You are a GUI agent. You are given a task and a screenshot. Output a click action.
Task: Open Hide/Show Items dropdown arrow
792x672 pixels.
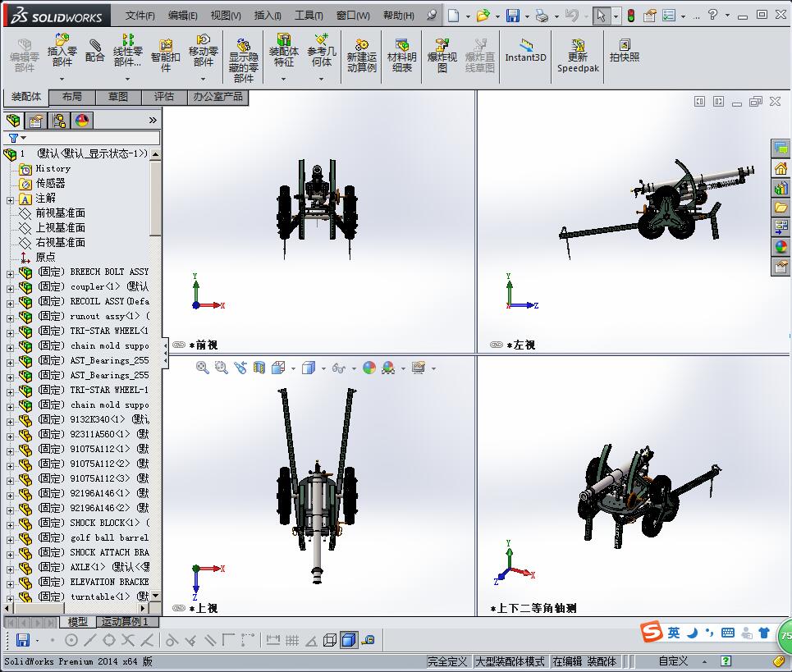pyautogui.click(x=354, y=368)
